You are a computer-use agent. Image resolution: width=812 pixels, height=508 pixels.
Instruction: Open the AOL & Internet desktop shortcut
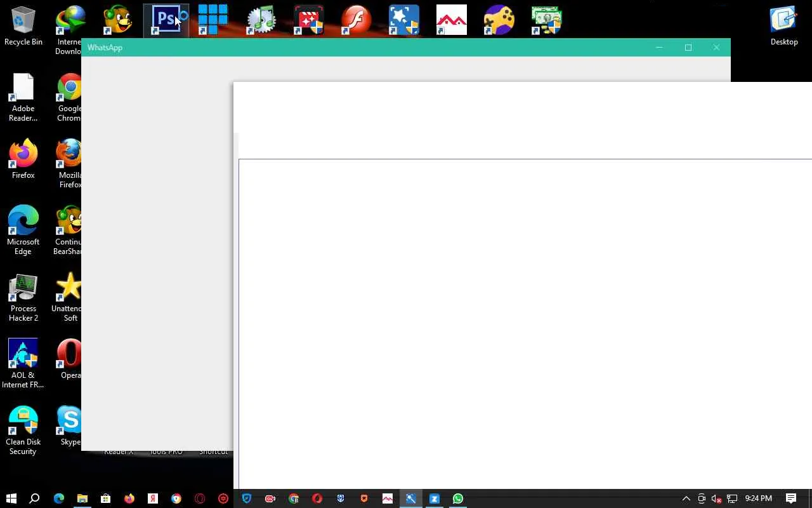[x=23, y=364]
